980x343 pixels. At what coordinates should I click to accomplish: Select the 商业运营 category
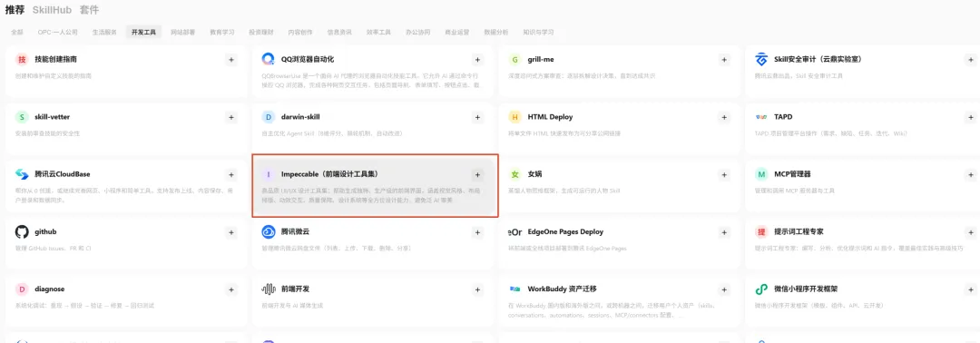tap(456, 33)
